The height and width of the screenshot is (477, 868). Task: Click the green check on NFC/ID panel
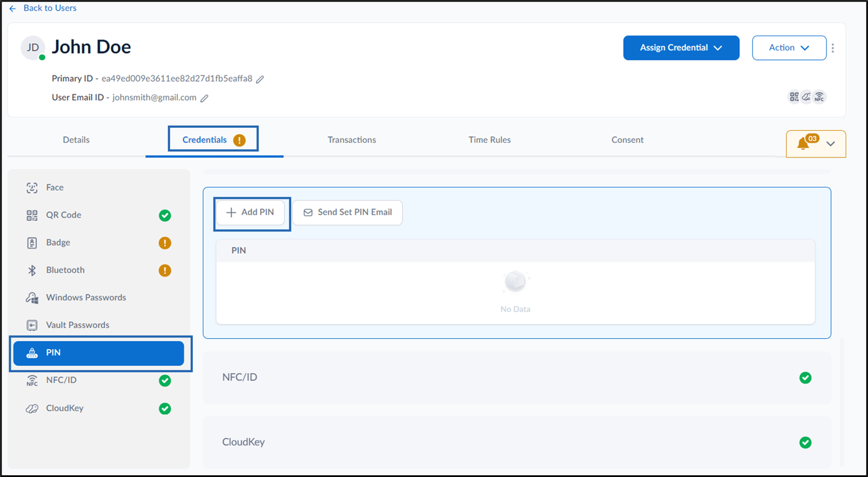pos(805,378)
